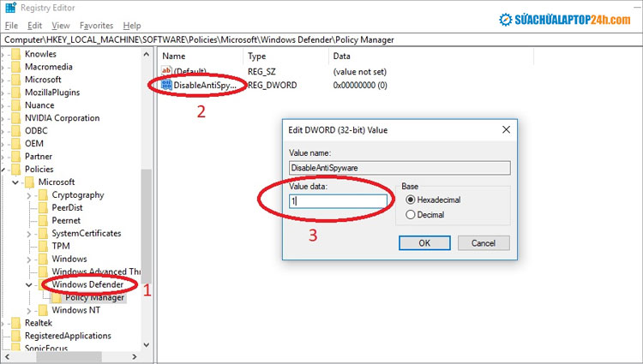The height and width of the screenshot is (364, 643).
Task: Click the tree pane vertical scrollbar thumb
Action: (x=147, y=226)
